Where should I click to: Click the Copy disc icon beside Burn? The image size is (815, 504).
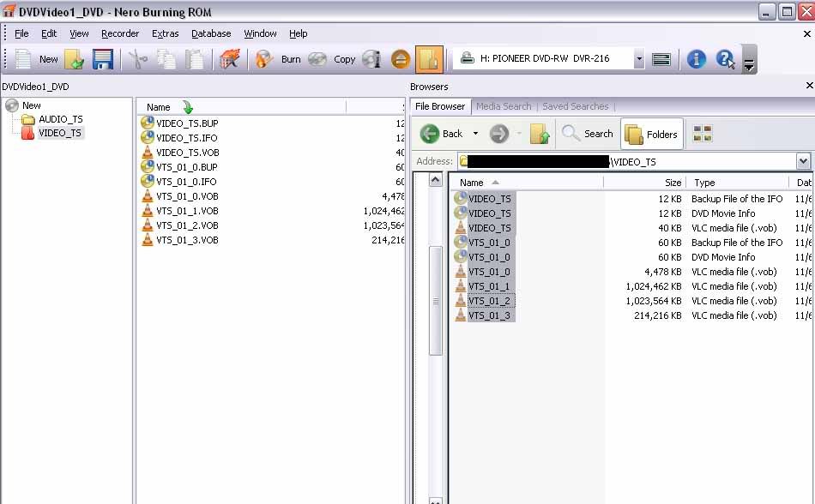pos(317,59)
